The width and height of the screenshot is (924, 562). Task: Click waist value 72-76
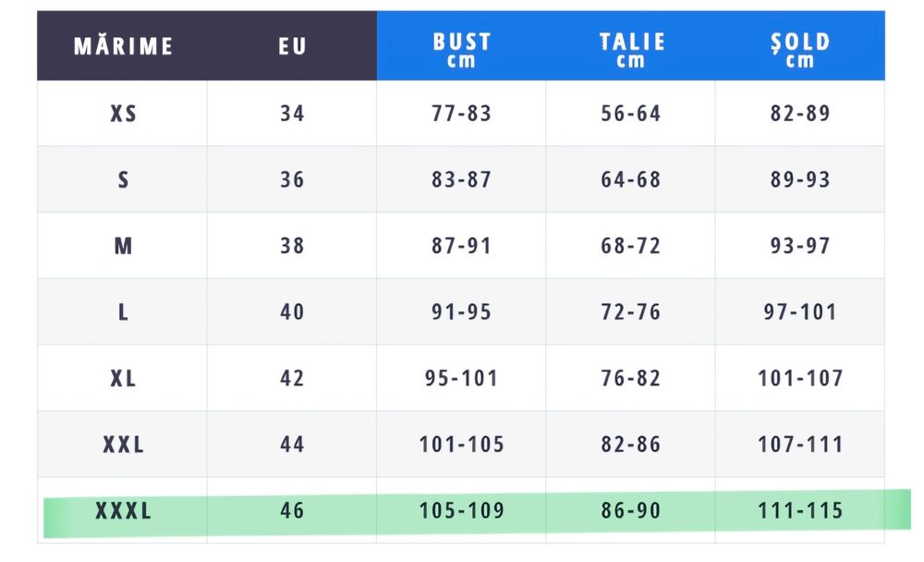pos(631,312)
